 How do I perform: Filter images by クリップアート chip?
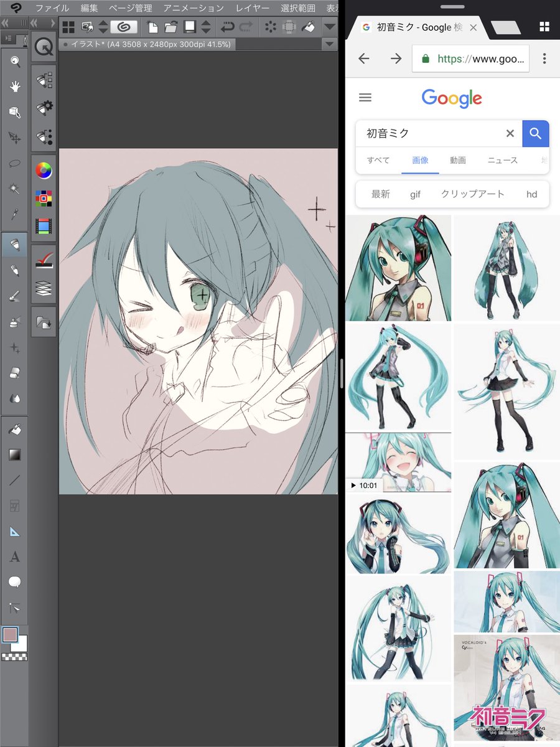coord(473,194)
